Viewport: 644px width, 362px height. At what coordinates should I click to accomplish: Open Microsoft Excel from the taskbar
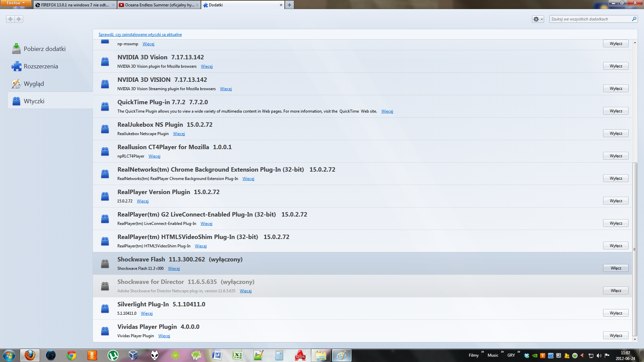(238, 355)
